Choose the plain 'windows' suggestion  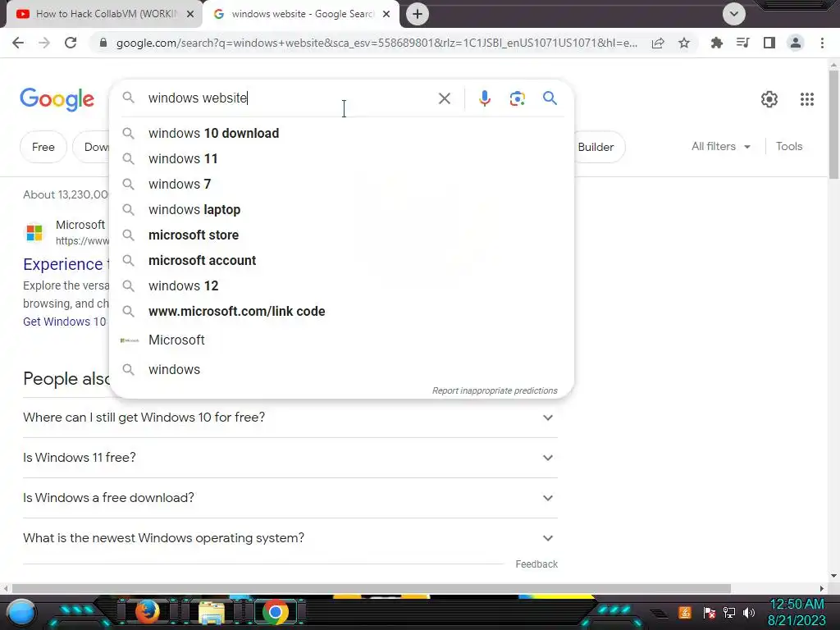click(x=341, y=370)
